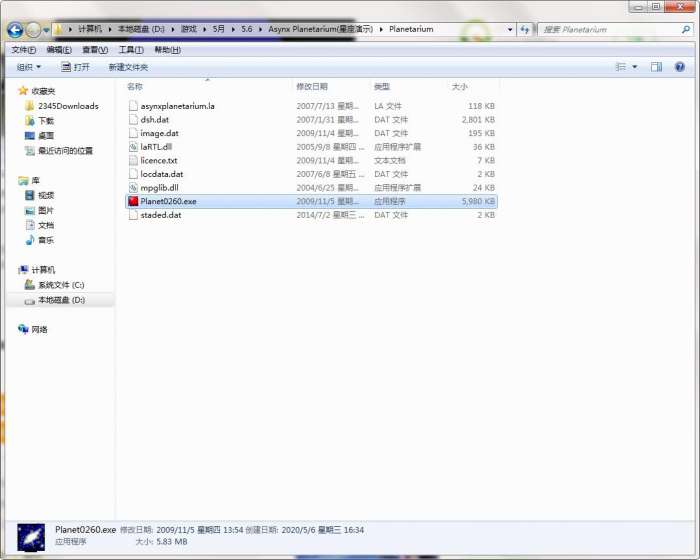Click the 新建文件夹 new folder button
This screenshot has height=560, width=700.
pyautogui.click(x=128, y=67)
